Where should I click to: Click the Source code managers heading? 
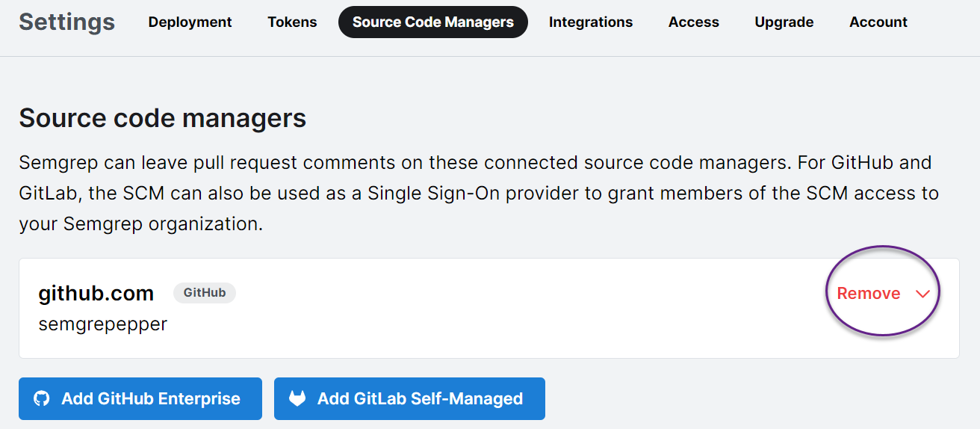pyautogui.click(x=162, y=118)
